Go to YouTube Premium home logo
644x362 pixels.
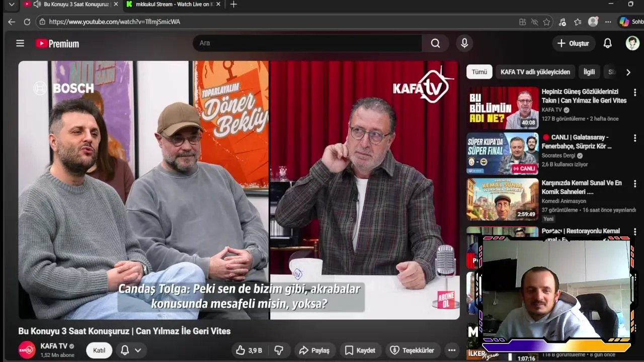click(57, 44)
